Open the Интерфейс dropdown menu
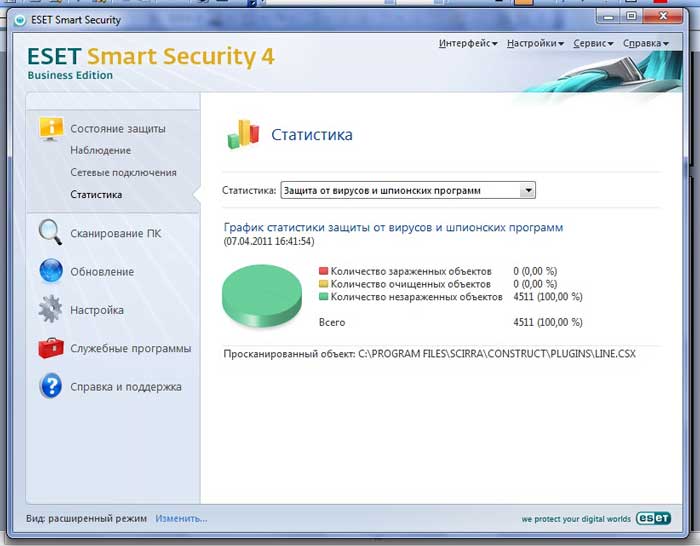Screen dimensions: 700x546 pyautogui.click(x=468, y=43)
